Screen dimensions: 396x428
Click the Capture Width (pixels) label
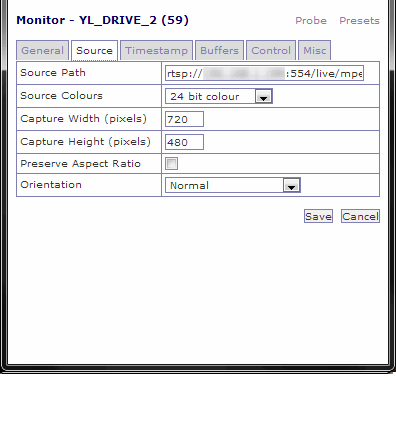[84, 119]
